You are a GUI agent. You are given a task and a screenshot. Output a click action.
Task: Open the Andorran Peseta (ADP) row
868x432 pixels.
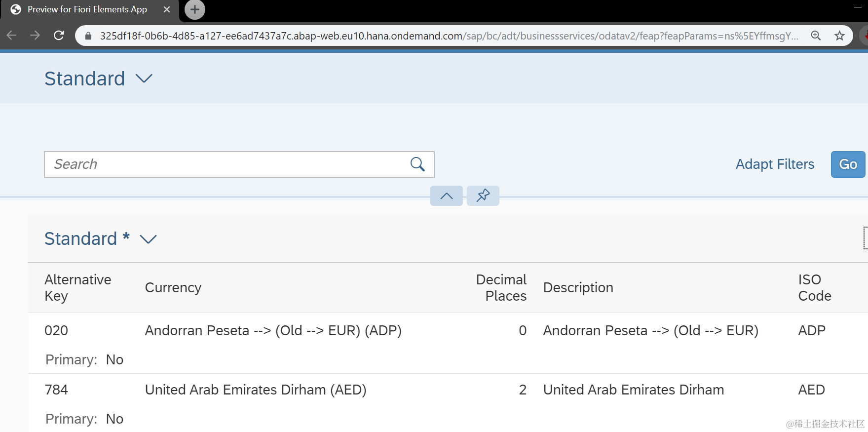pyautogui.click(x=273, y=331)
